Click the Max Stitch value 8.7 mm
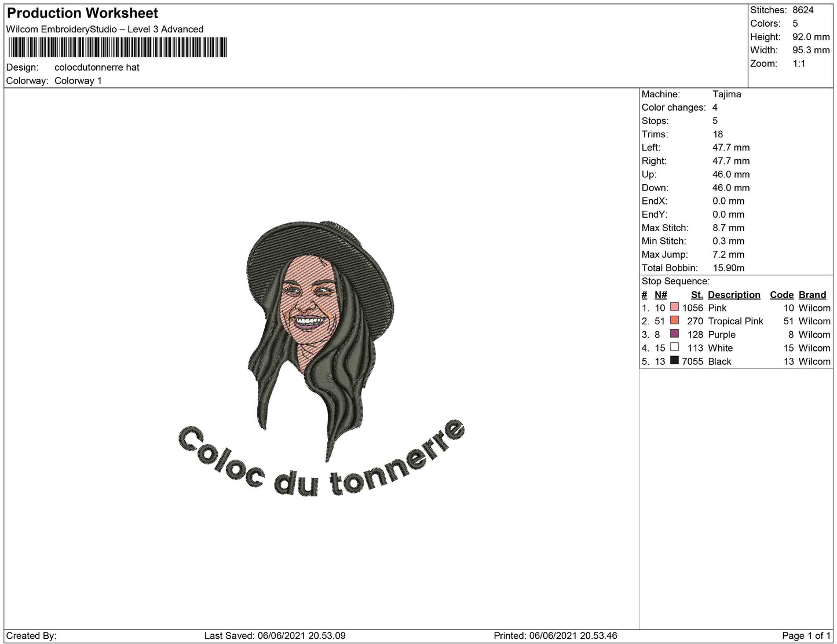This screenshot has width=837, height=644. [x=728, y=228]
